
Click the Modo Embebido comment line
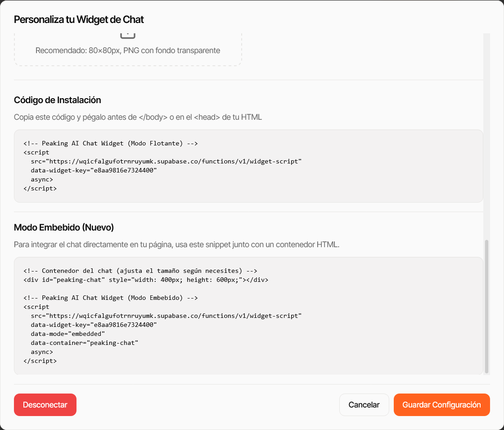pyautogui.click(x=111, y=298)
